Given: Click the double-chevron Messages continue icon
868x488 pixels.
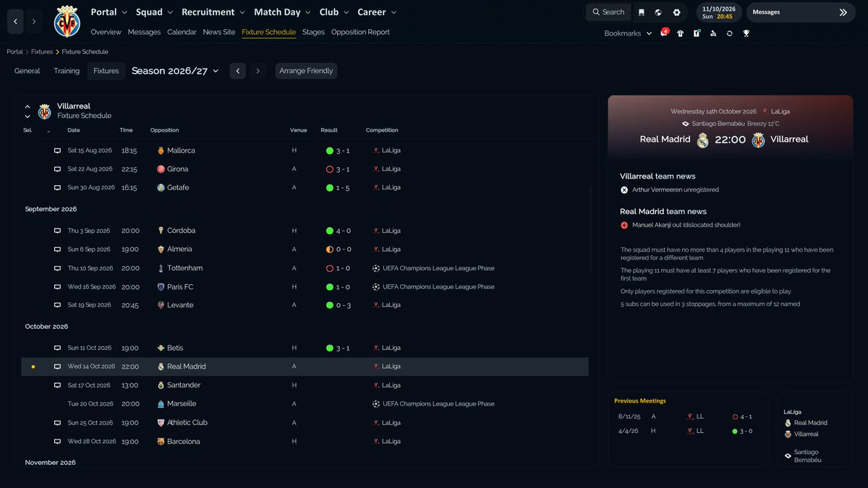Looking at the screenshot, I should tap(843, 12).
